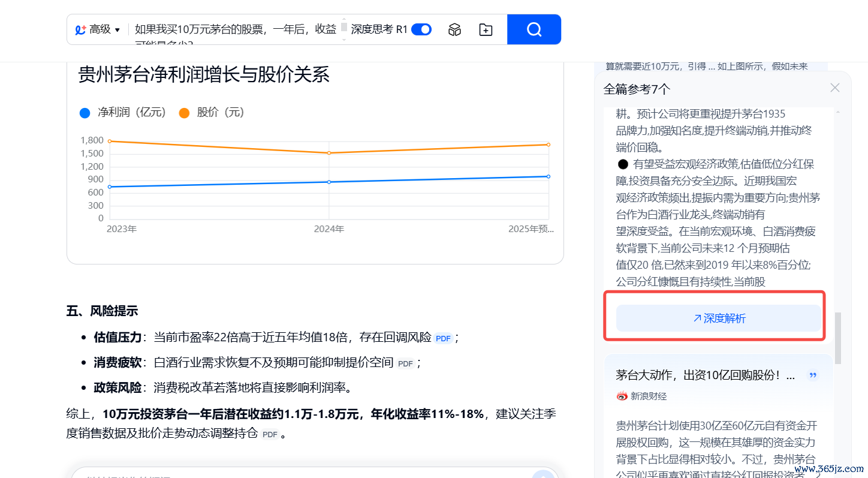Click the 2024年 point on blue 净利润 line
Viewport: 868px width, 478px height.
click(329, 182)
